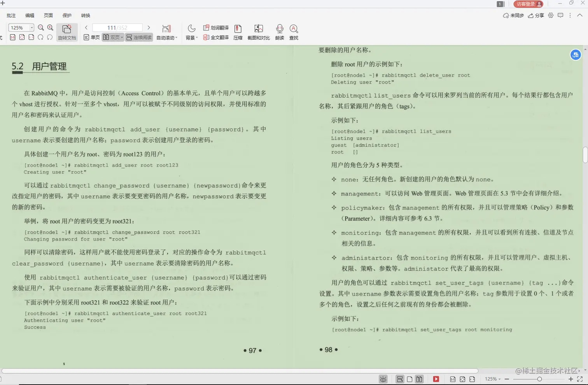This screenshot has width=588, height=385.
Task: Click the 旋转文档 rotate document button
Action: (67, 32)
